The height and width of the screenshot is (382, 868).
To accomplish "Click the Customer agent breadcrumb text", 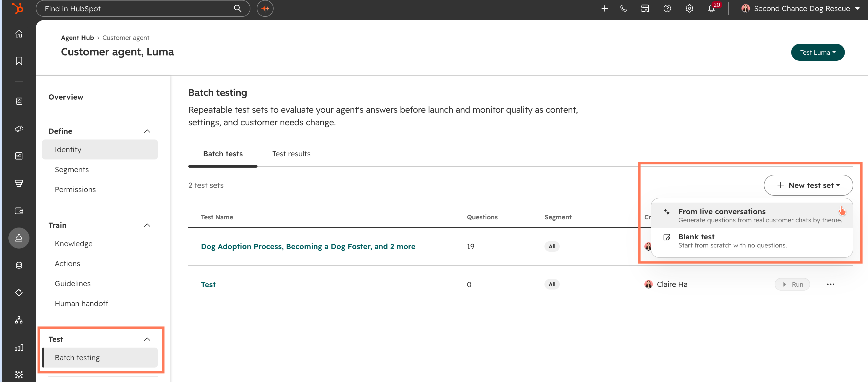I will [x=126, y=38].
